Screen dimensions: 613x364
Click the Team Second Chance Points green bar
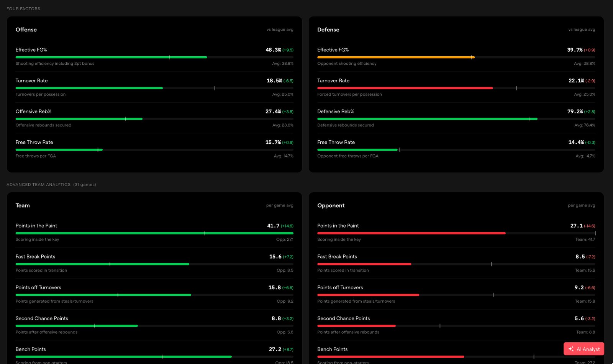point(77,326)
